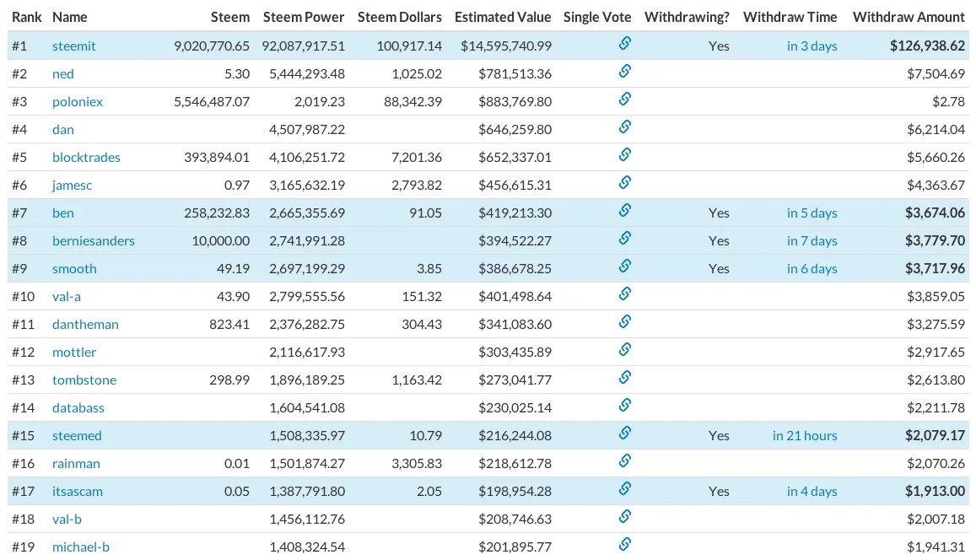The image size is (976, 560).
Task: Go to the dantheman account page
Action: [85, 324]
